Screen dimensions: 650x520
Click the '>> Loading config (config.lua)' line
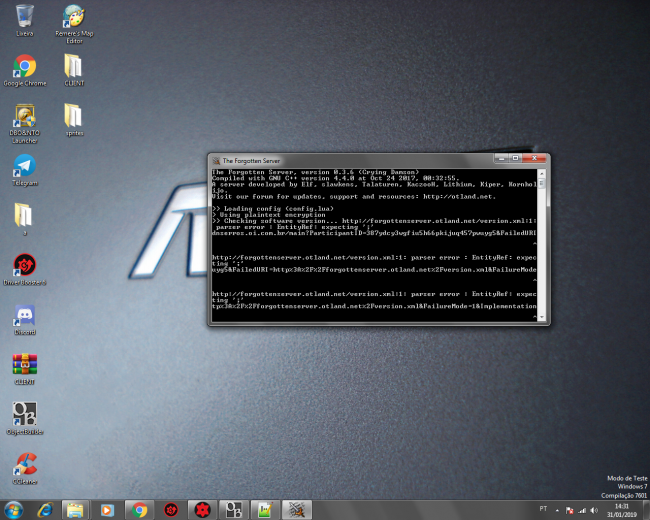pyautogui.click(x=272, y=209)
